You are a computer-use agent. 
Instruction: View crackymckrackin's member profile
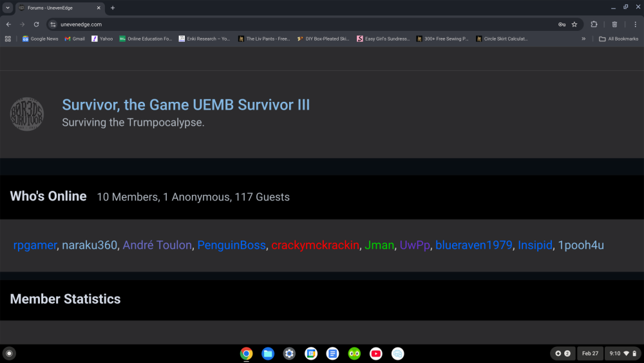point(315,245)
